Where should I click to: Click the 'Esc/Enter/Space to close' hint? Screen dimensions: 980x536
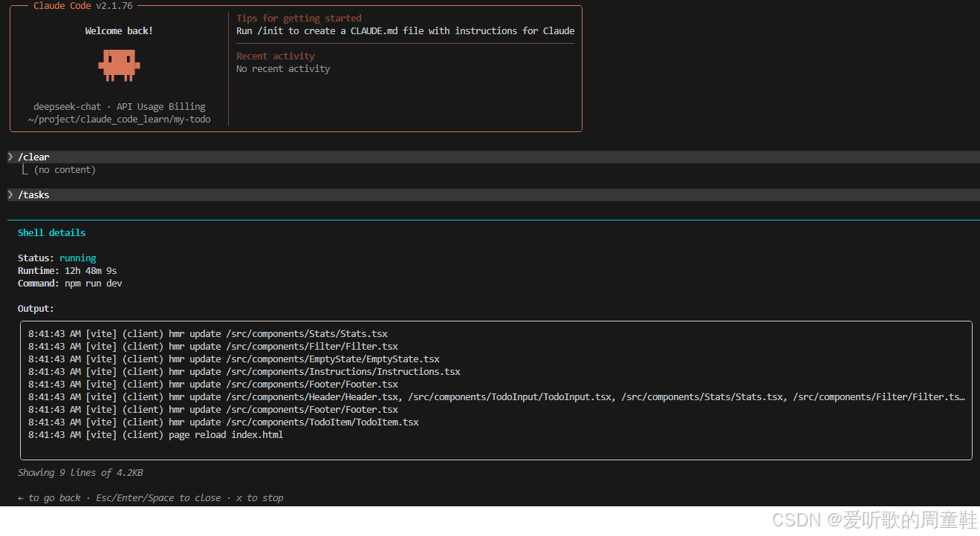[158, 497]
